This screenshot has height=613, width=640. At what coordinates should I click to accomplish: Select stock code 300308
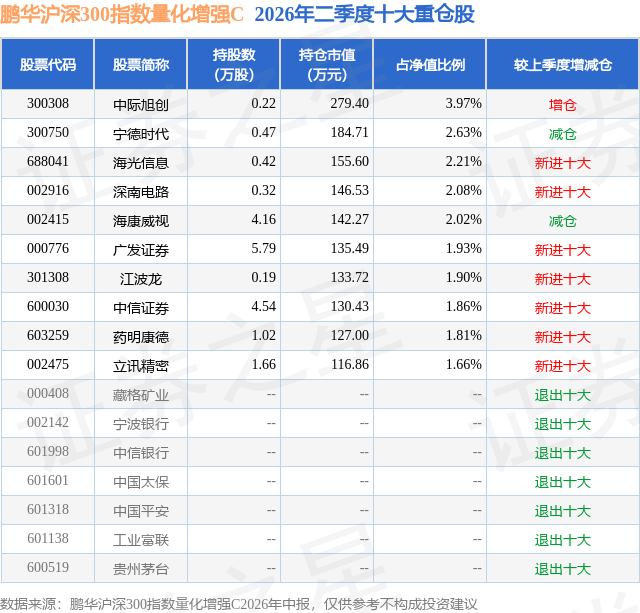tap(48, 104)
